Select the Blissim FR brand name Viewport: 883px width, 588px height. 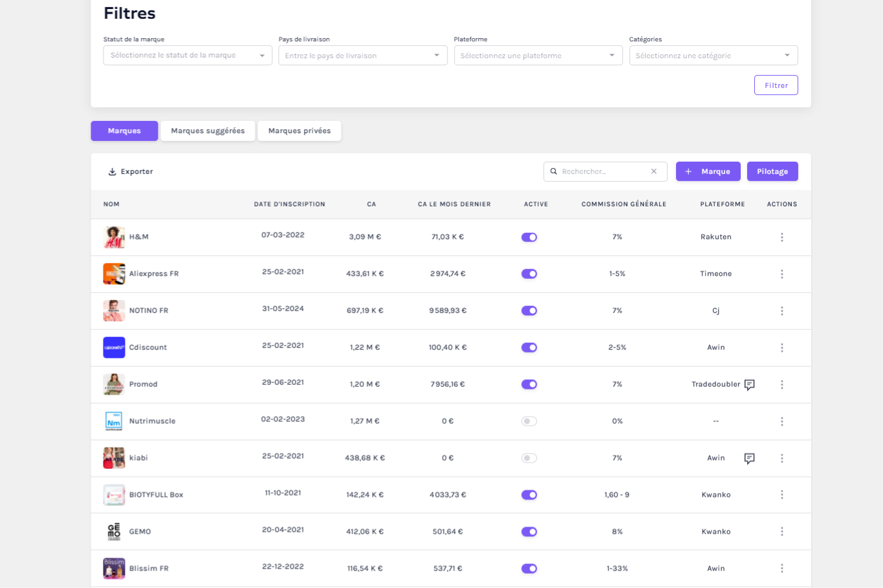click(149, 569)
